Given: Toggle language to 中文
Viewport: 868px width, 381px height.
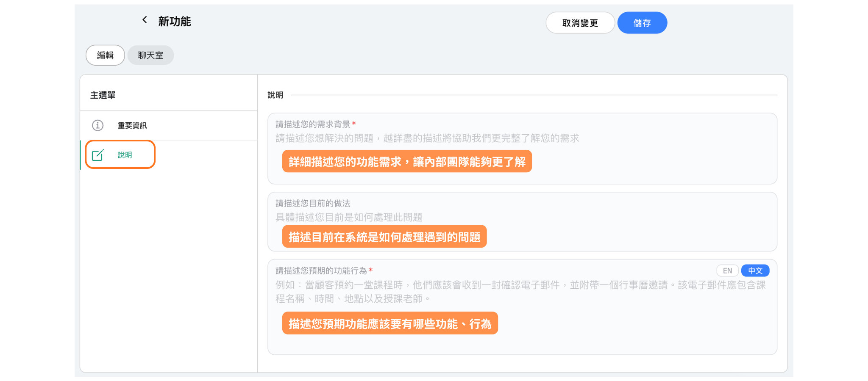Looking at the screenshot, I should pyautogui.click(x=755, y=271).
